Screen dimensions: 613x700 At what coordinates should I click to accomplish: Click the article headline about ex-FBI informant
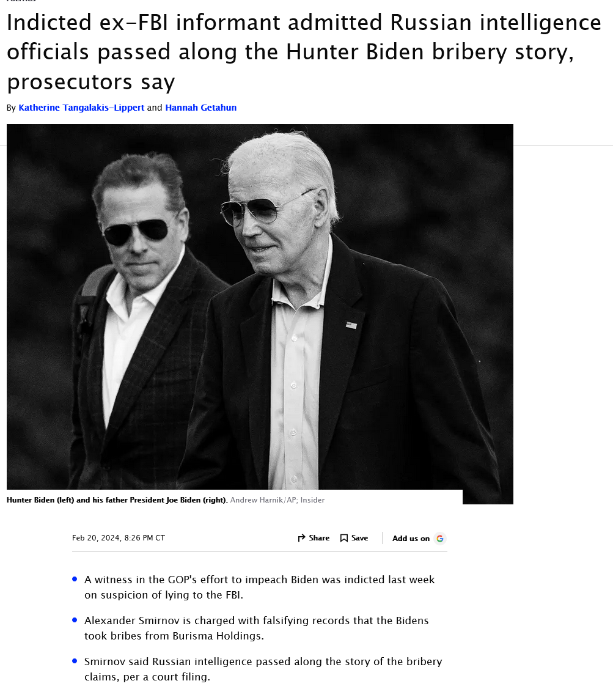(304, 52)
